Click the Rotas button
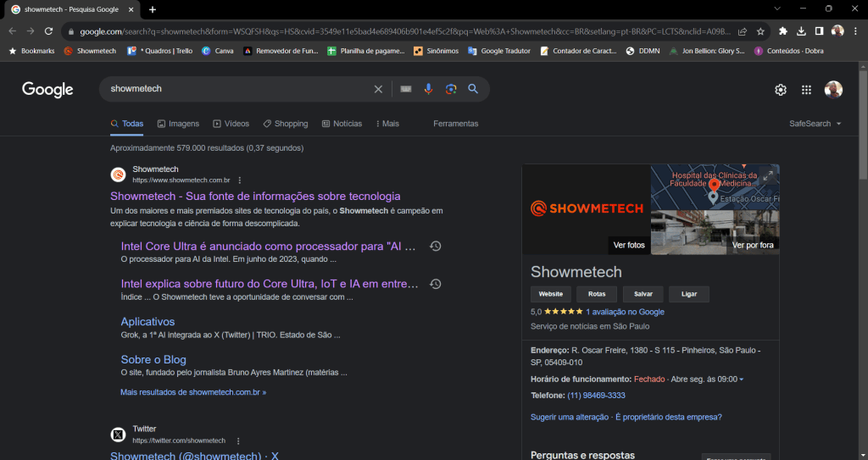 pos(597,295)
